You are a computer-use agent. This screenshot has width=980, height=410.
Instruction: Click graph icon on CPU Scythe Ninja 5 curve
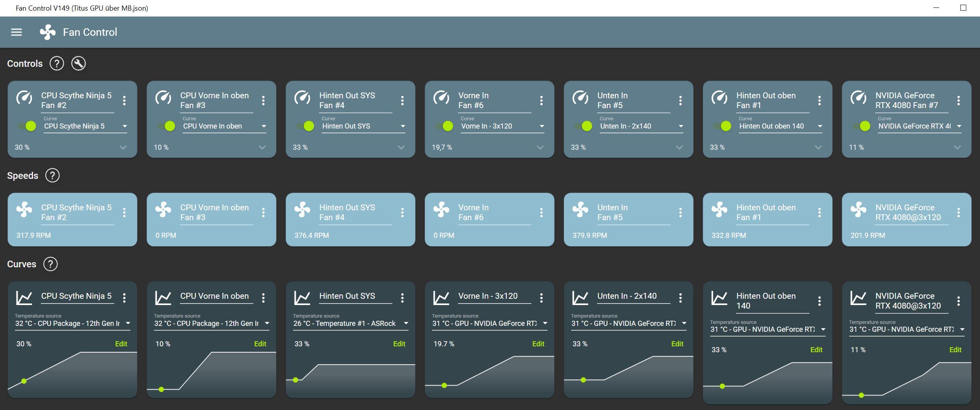tap(24, 298)
